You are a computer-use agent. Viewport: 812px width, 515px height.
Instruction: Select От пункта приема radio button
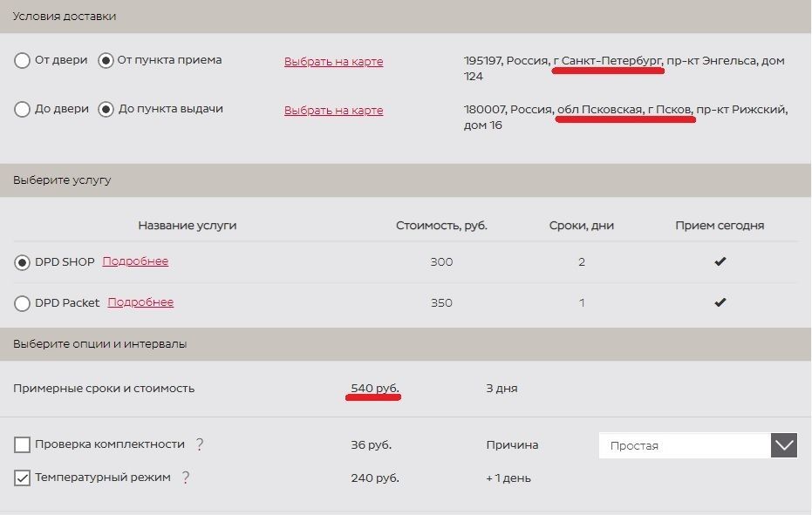tap(106, 61)
